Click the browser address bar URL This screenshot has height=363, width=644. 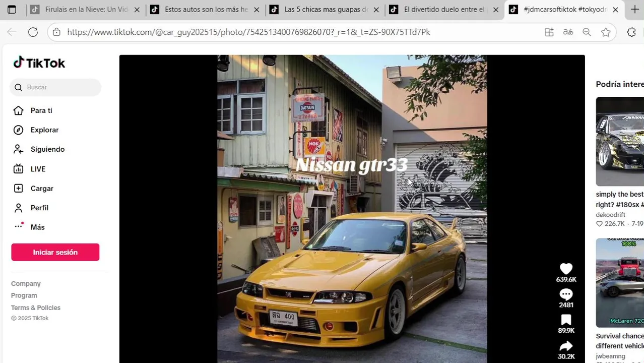248,32
